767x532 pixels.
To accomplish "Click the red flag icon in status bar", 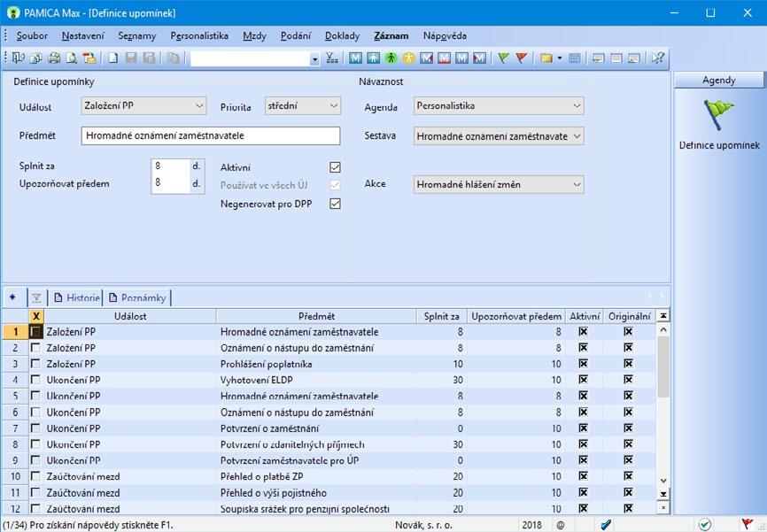I will [747, 525].
